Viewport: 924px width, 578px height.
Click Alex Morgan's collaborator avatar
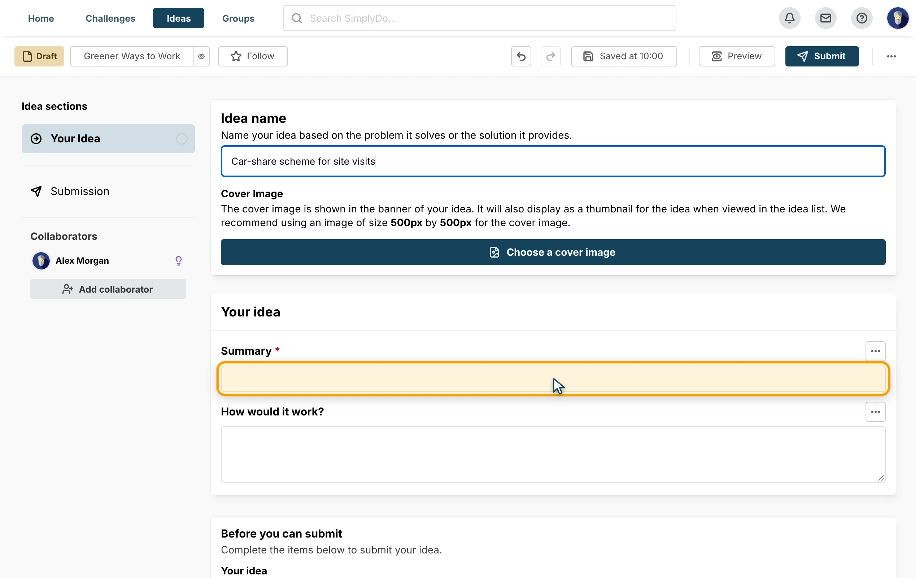pos(41,261)
